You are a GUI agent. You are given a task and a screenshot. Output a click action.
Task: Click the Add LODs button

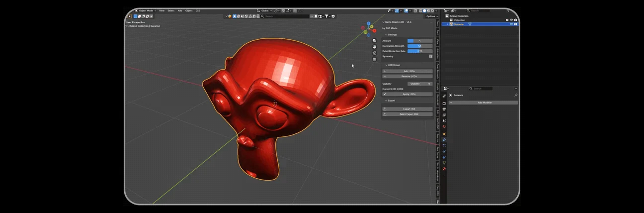407,71
